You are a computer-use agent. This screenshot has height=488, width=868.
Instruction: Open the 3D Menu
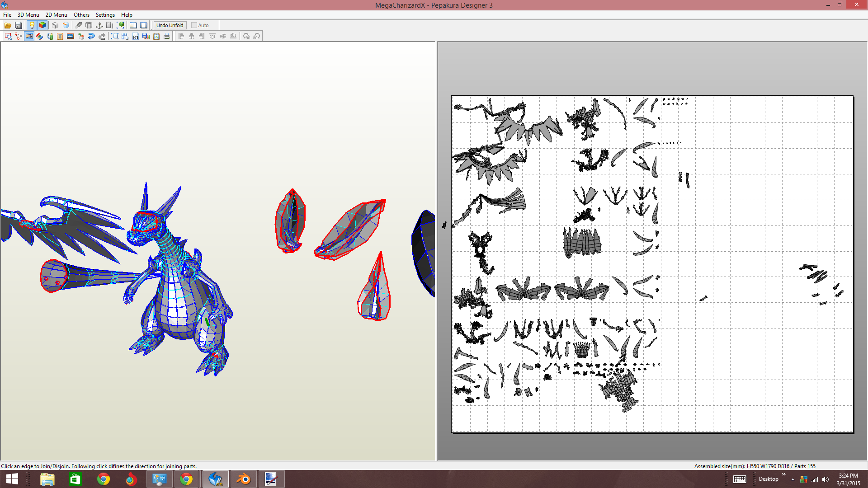28,14
